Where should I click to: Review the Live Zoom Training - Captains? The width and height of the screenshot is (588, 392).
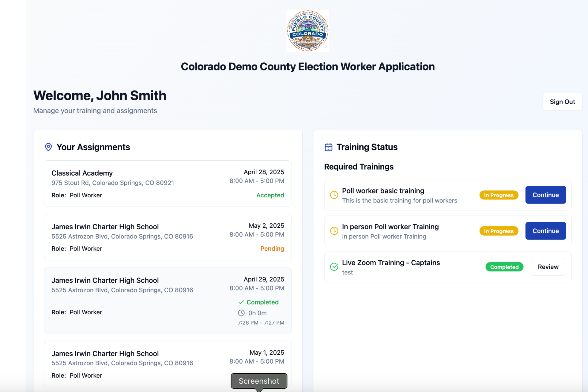pyautogui.click(x=548, y=267)
